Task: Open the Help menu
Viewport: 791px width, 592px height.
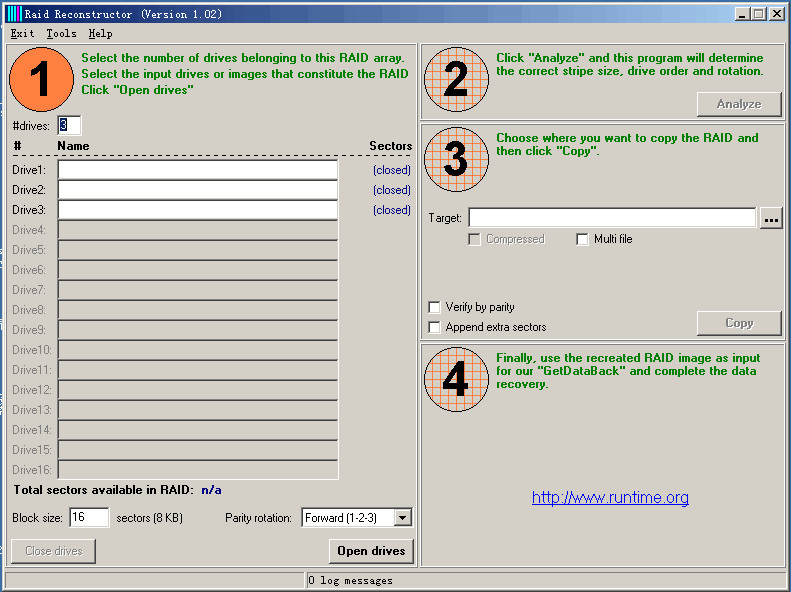Action: pyautogui.click(x=100, y=33)
